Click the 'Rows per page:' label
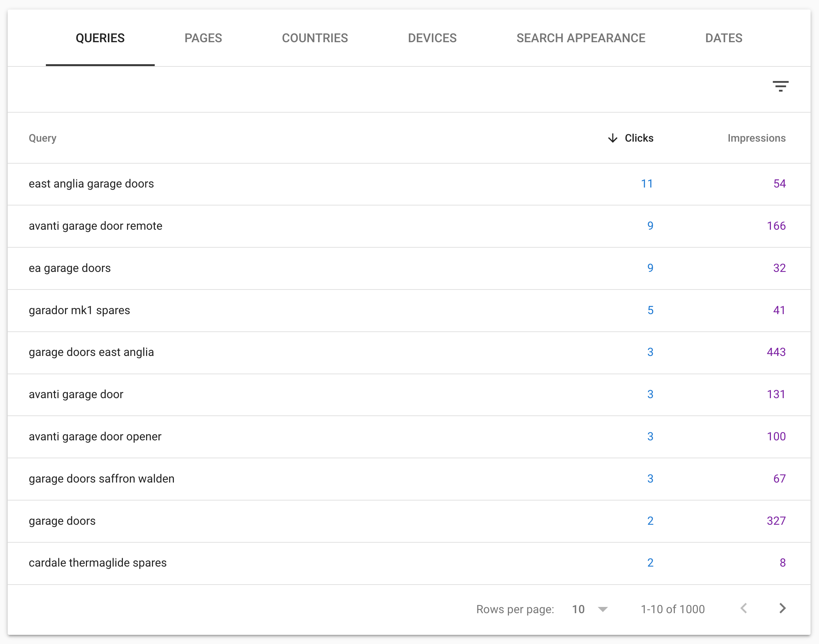Image resolution: width=819 pixels, height=644 pixels. pos(515,609)
